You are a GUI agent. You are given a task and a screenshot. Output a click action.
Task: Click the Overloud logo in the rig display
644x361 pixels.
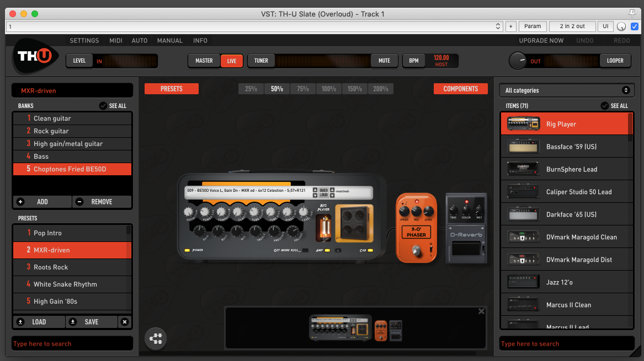(x=323, y=192)
